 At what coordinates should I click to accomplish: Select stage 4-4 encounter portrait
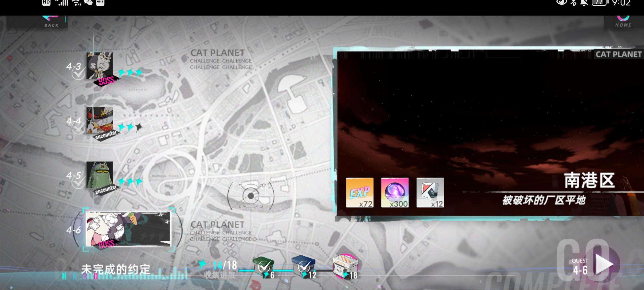point(100,121)
